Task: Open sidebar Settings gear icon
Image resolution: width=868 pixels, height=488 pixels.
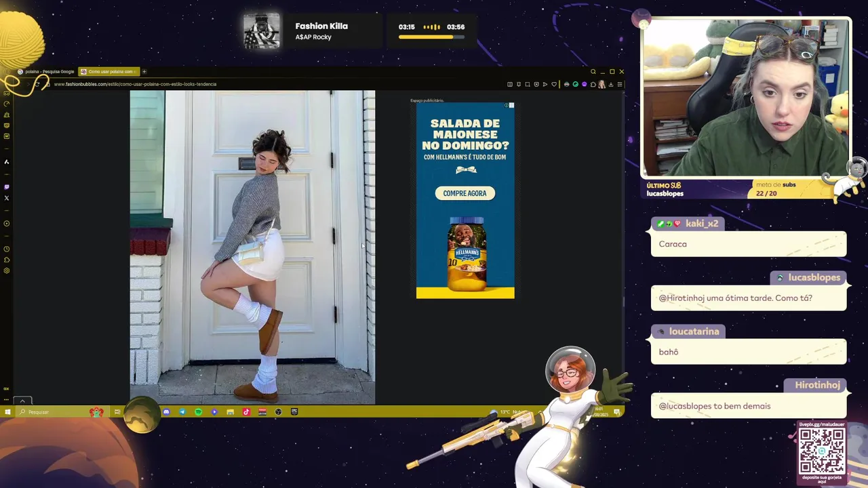Action: pos(6,270)
